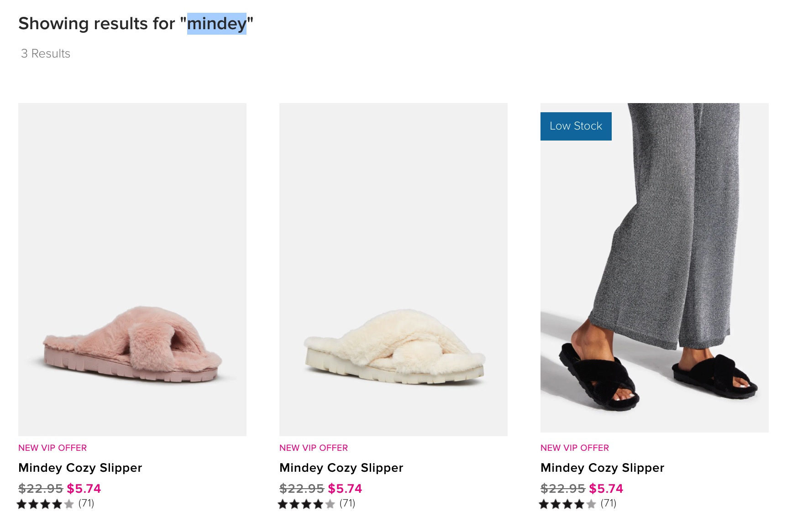The width and height of the screenshot is (787, 532).
Task: Click the star rating under the cream slipper
Action: click(x=306, y=504)
